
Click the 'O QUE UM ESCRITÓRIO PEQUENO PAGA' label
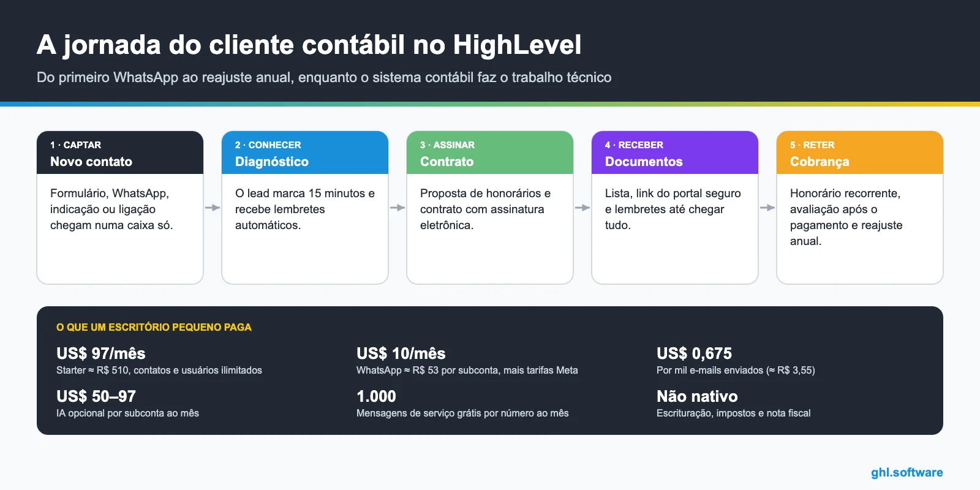(154, 327)
